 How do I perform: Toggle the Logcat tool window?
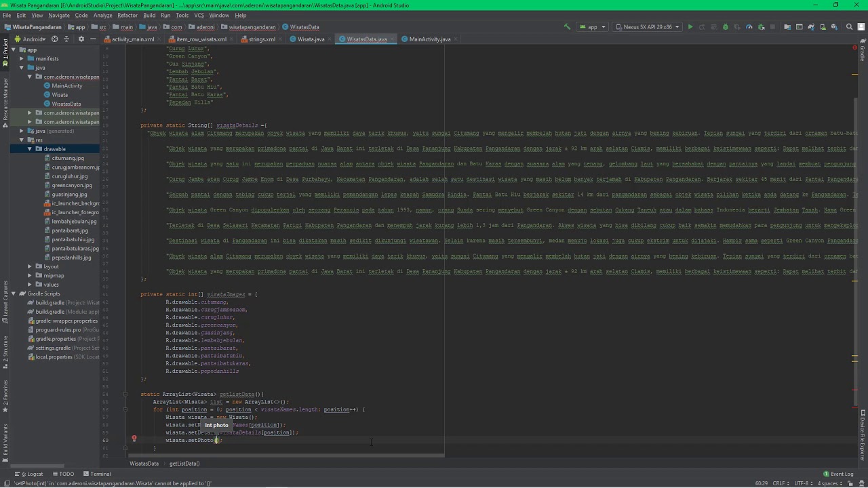(31, 474)
